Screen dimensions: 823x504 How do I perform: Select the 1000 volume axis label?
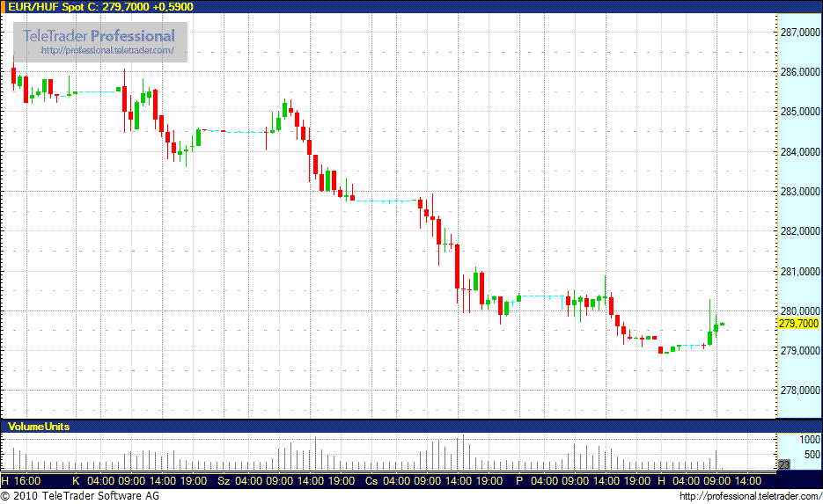click(x=810, y=440)
